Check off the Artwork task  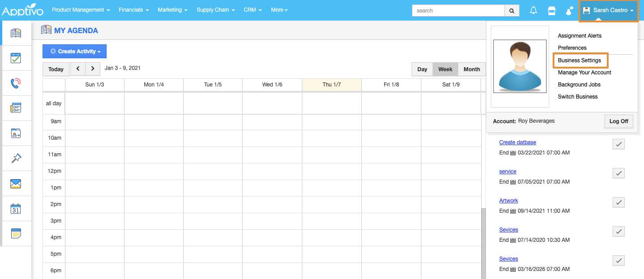[x=618, y=202]
